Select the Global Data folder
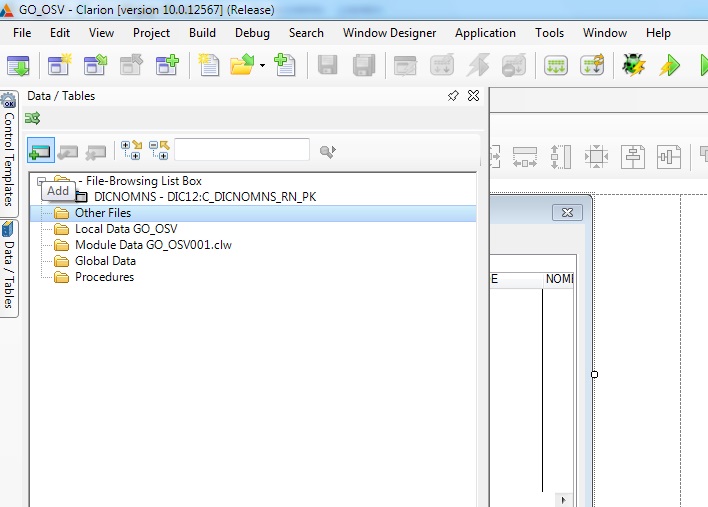This screenshot has width=708, height=507. (x=105, y=261)
